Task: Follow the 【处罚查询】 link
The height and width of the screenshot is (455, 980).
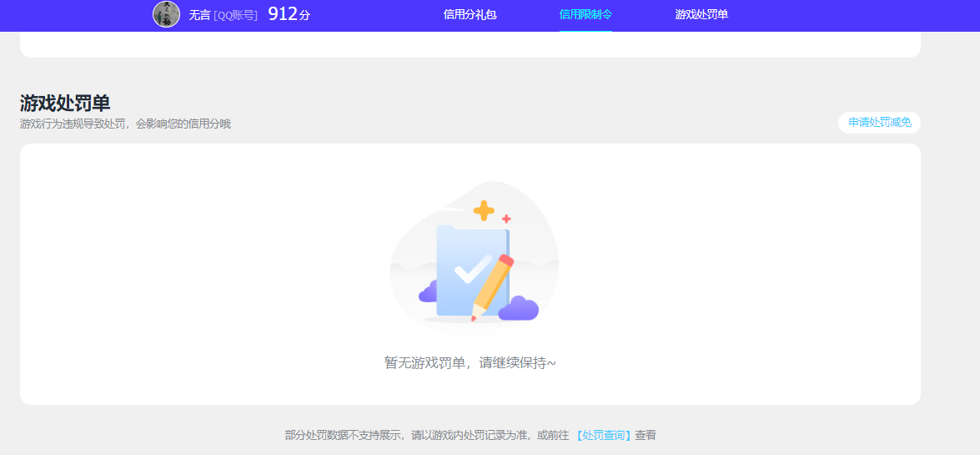Action: (x=603, y=435)
